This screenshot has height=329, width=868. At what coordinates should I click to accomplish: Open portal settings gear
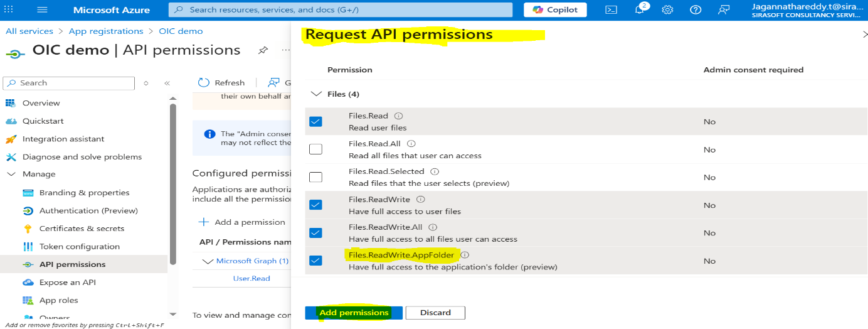click(x=667, y=9)
